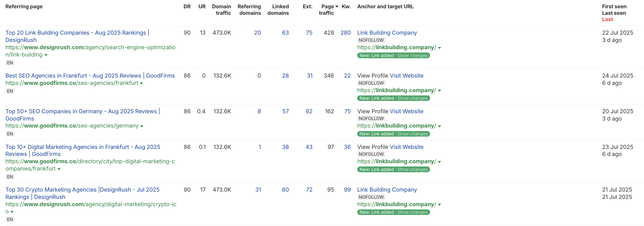Open Top 20 Link Building Companies page link
Viewport: 644px width, 226px height.
click(75, 33)
